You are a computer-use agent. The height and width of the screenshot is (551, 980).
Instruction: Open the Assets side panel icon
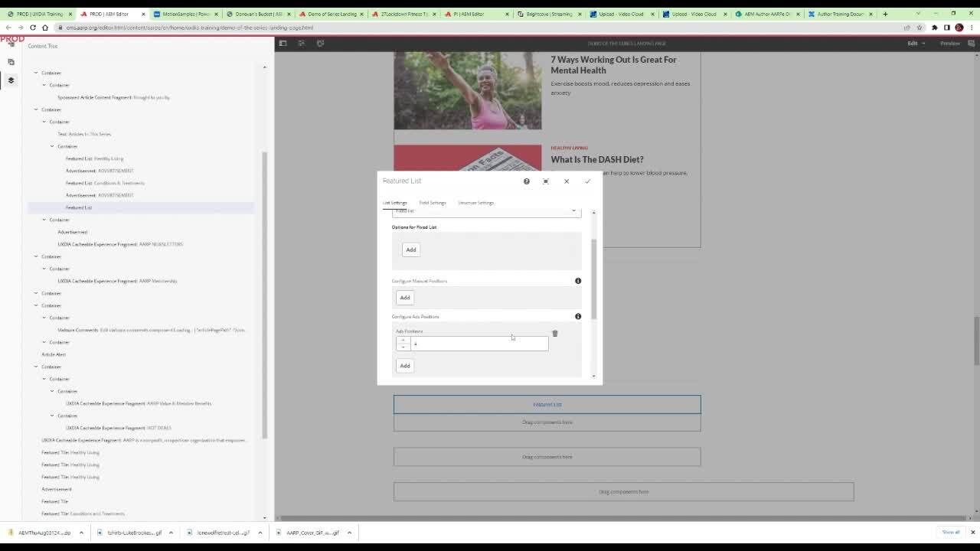(x=11, y=44)
